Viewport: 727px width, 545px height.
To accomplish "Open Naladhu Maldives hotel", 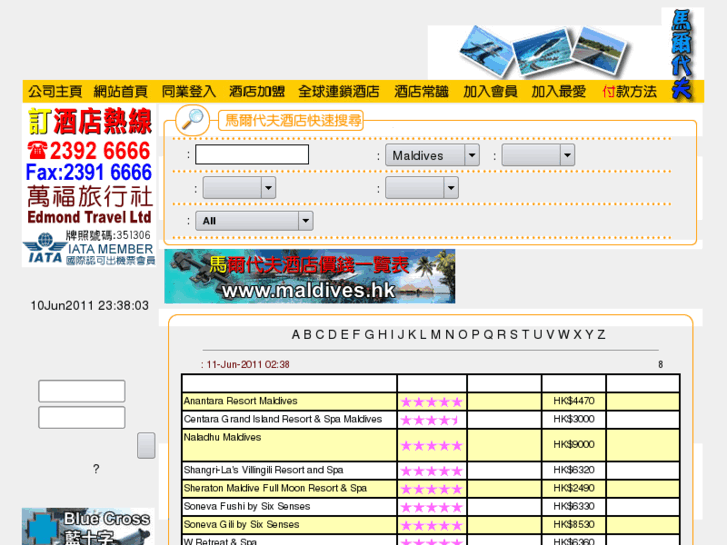I will [x=222, y=437].
